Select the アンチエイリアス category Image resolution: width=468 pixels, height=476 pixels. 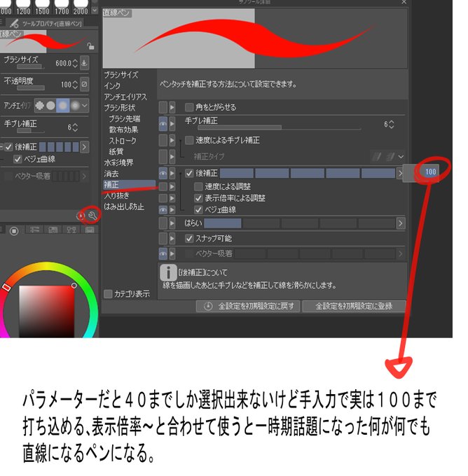click(125, 97)
